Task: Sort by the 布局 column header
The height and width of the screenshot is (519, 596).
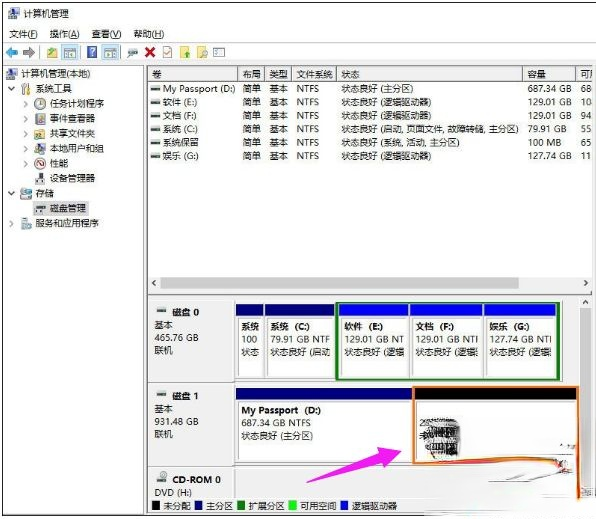Action: click(251, 74)
